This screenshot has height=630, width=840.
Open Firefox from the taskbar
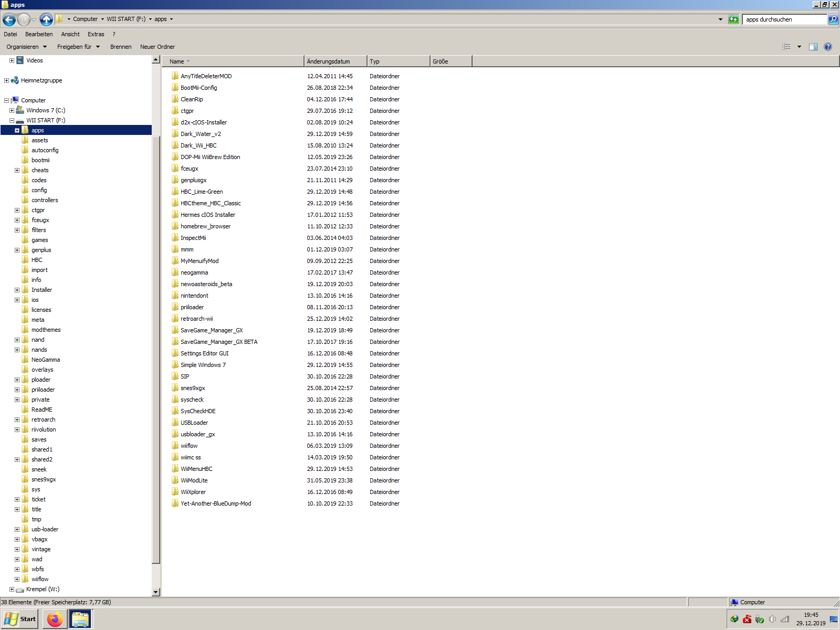point(55,619)
